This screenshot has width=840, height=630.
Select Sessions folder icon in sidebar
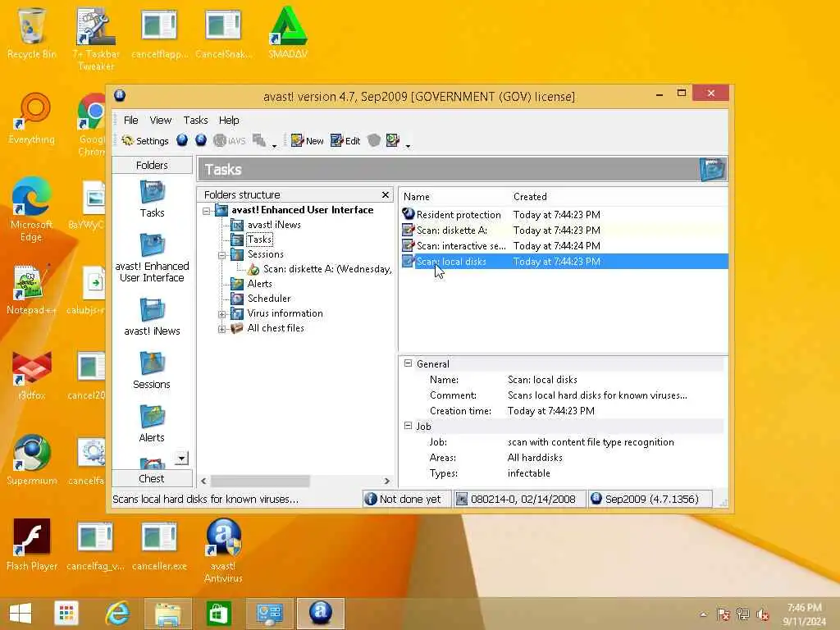152,371
